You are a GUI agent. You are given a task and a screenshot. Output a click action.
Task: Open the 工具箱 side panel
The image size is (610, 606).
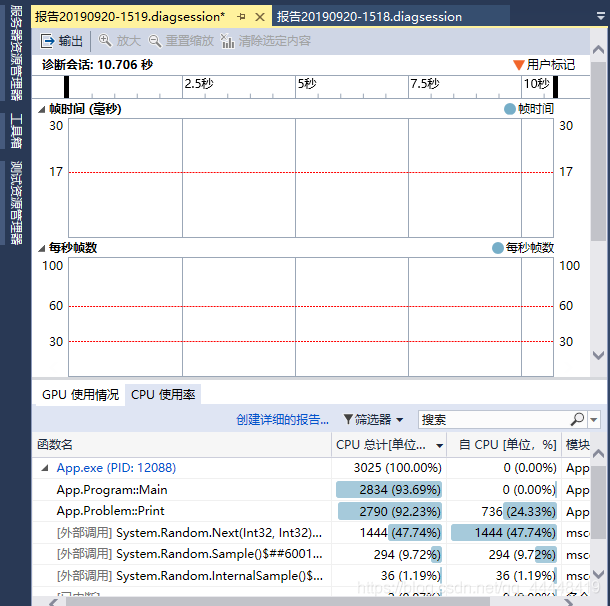pyautogui.click(x=16, y=131)
